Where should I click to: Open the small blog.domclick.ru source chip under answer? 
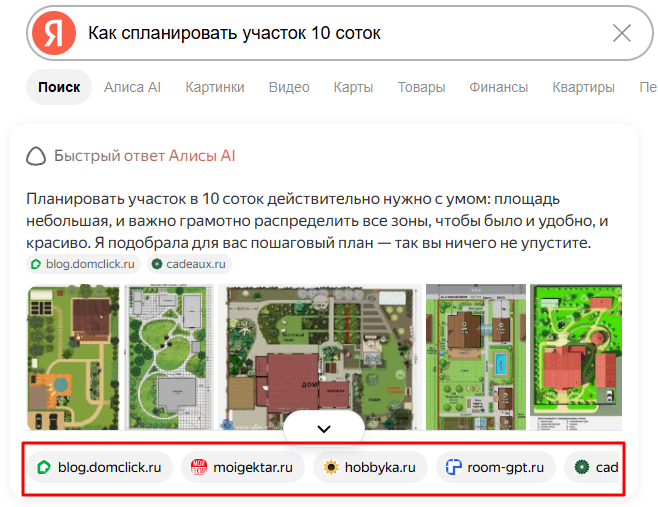[84, 264]
